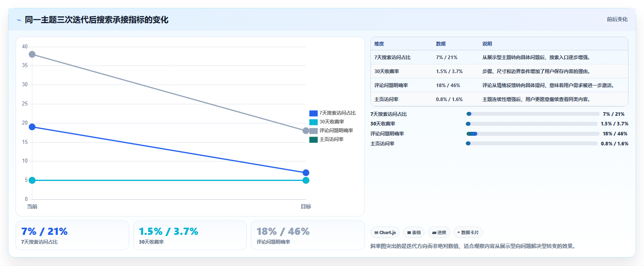Select table row 7天搜索访问占比

point(499,58)
